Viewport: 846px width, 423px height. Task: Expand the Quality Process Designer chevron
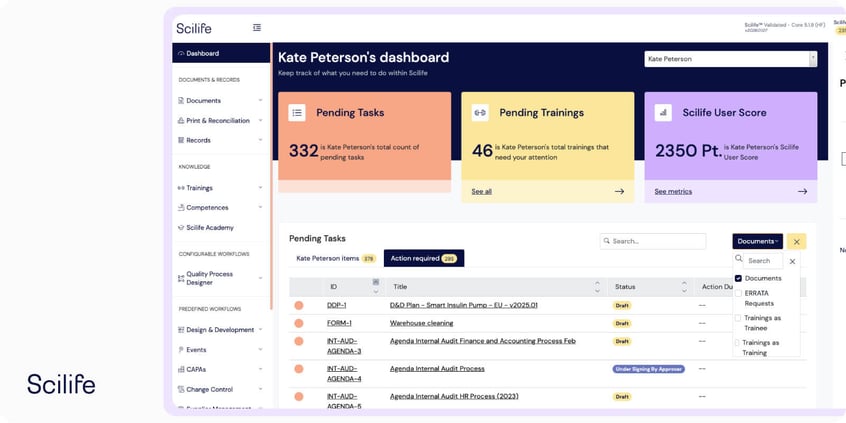[261, 278]
